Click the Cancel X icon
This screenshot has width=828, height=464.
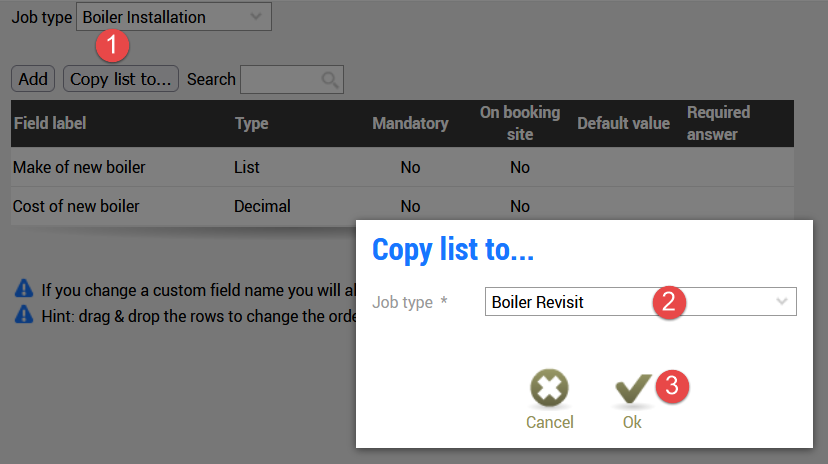[549, 388]
